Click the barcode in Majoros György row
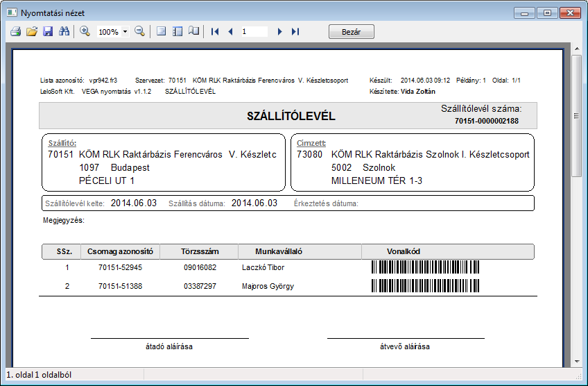588x386 pixels. (x=425, y=286)
